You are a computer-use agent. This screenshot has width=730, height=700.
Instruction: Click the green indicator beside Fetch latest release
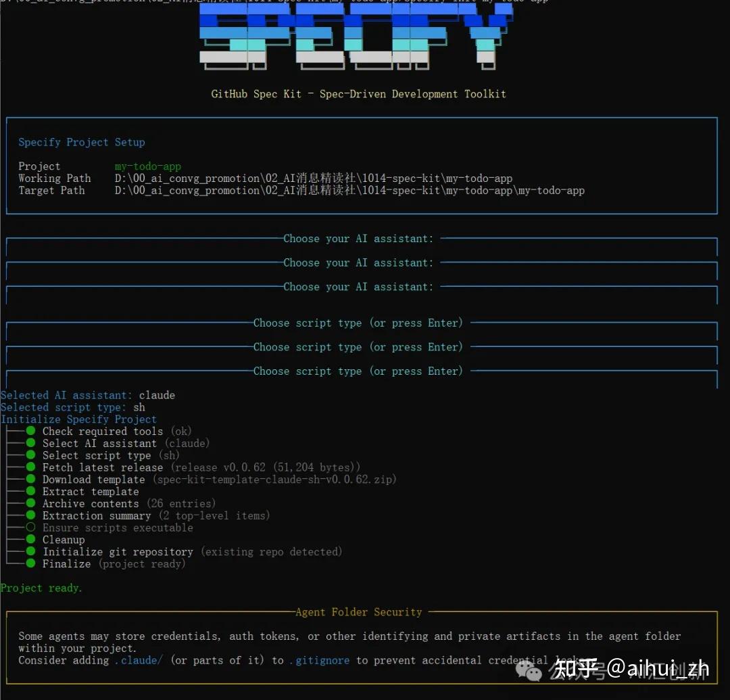30,467
